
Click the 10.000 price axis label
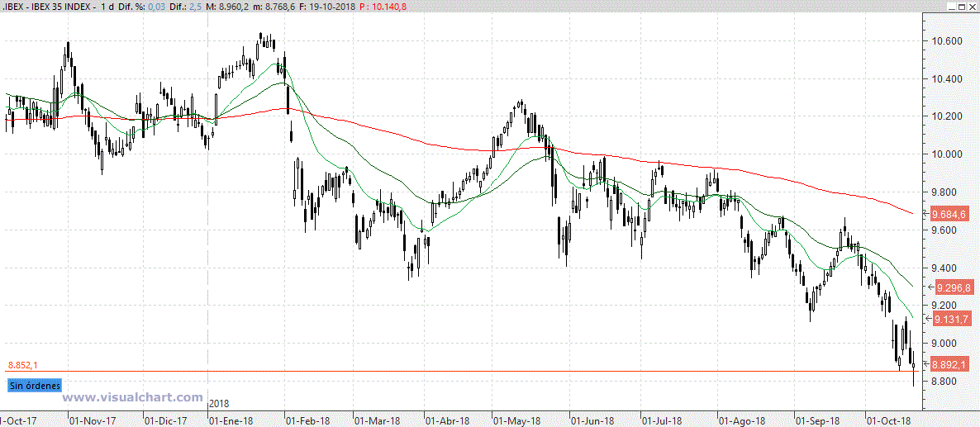point(945,154)
